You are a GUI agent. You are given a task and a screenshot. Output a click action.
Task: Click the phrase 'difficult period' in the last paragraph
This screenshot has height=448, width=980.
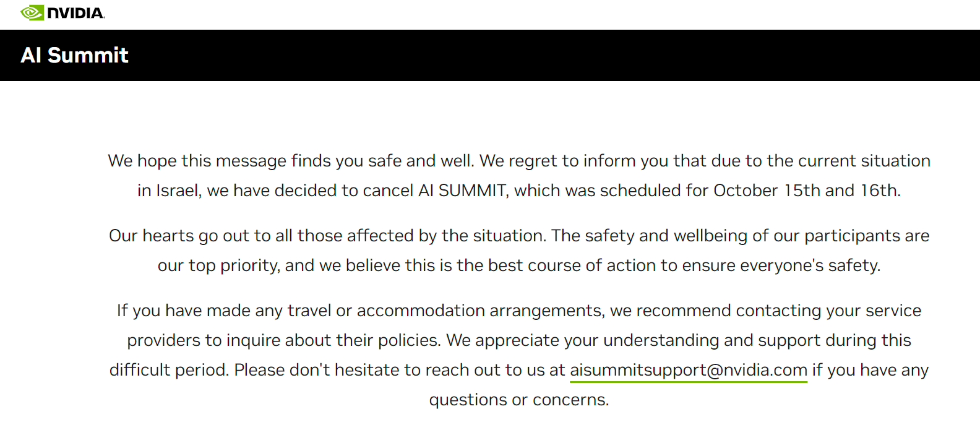[x=169, y=370]
